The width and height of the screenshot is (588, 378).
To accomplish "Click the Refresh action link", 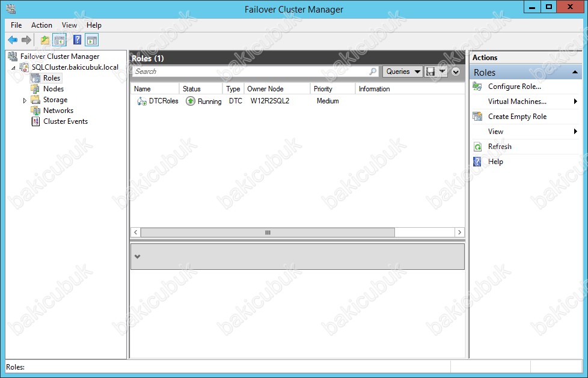I will (x=500, y=147).
